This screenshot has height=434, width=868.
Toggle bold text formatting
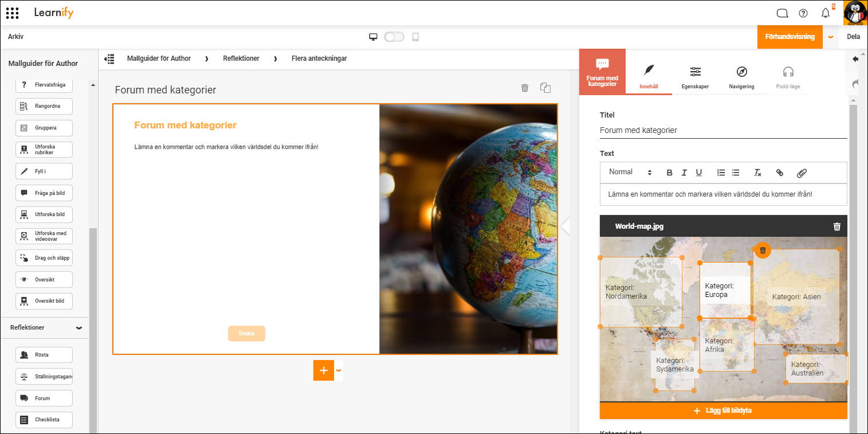pos(669,173)
